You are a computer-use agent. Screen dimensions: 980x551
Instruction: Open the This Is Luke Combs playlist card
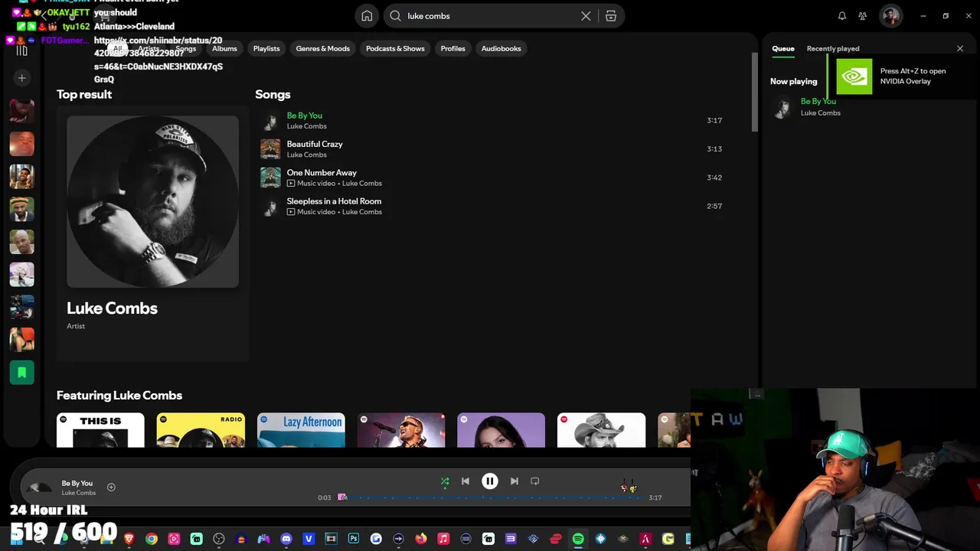[100, 430]
